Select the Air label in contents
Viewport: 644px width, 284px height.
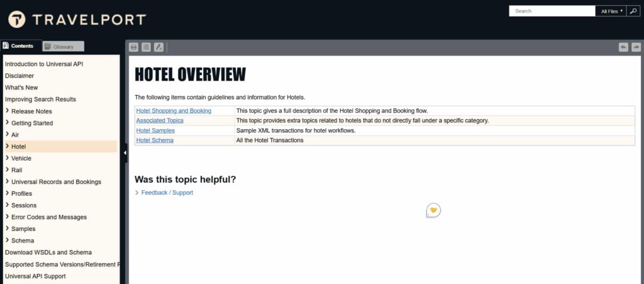point(15,135)
